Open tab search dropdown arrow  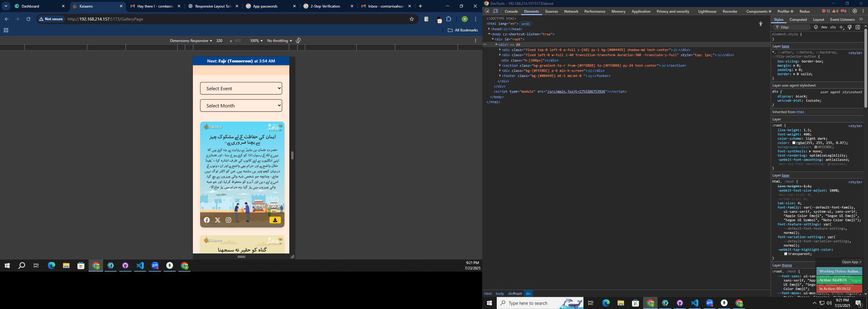point(6,6)
